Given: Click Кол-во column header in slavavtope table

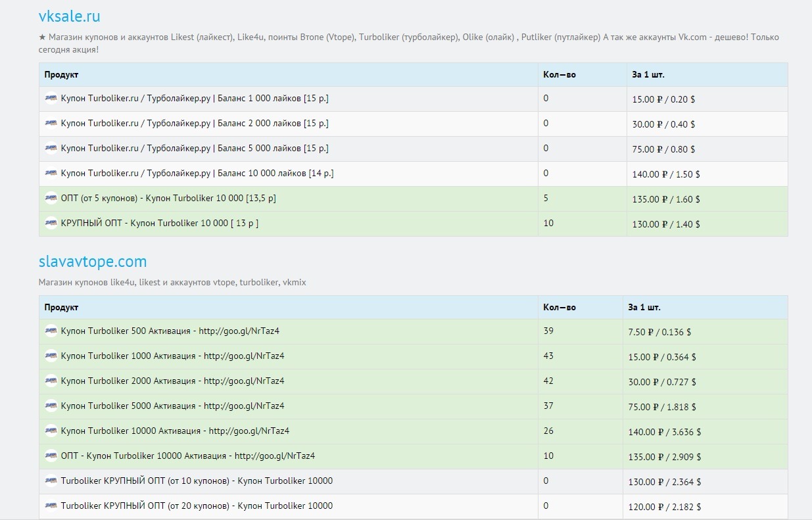Looking at the screenshot, I should pyautogui.click(x=559, y=308).
